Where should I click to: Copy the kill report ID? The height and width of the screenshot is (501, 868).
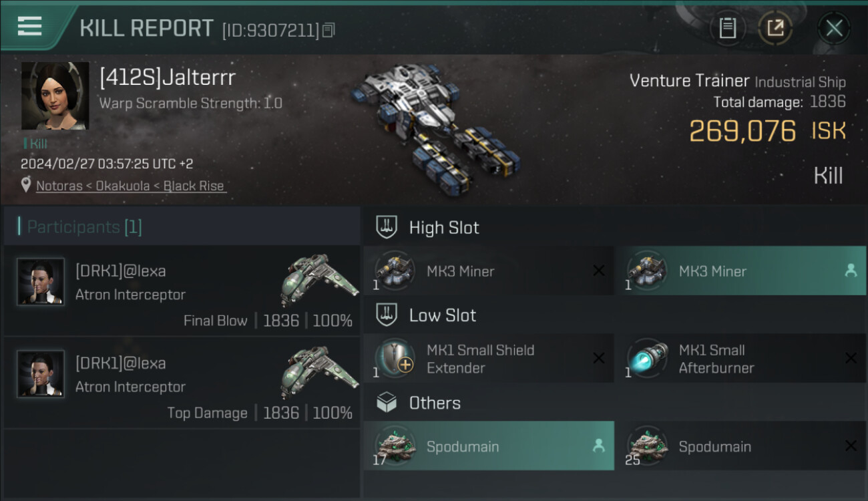(x=329, y=30)
